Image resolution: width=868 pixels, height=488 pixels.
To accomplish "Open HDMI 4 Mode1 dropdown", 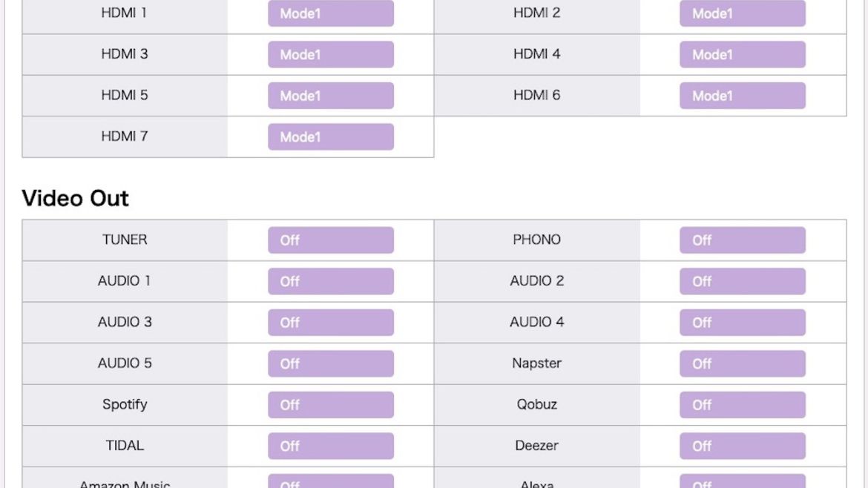I will 742,54.
